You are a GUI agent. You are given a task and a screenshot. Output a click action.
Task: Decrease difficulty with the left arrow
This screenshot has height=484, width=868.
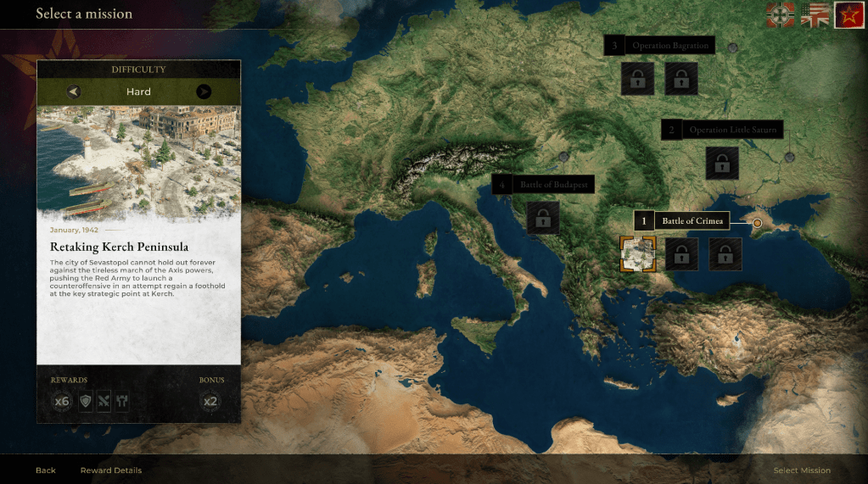point(74,92)
